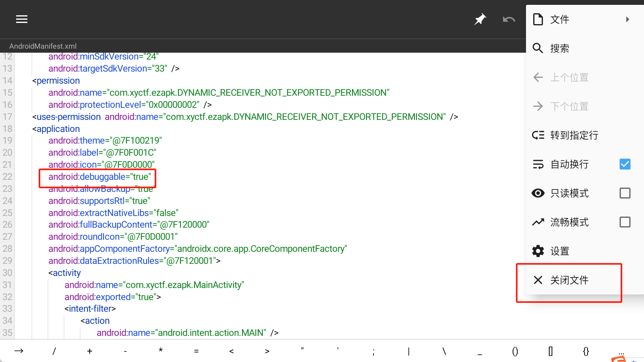This screenshot has width=644, height=362.
Task: Tap the equals sign symbol key
Action: [196, 351]
